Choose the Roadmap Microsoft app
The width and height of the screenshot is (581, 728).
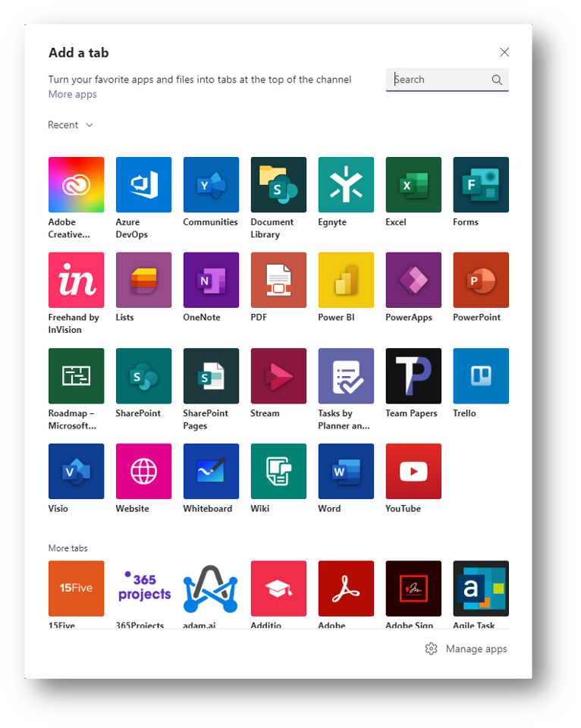point(76,375)
